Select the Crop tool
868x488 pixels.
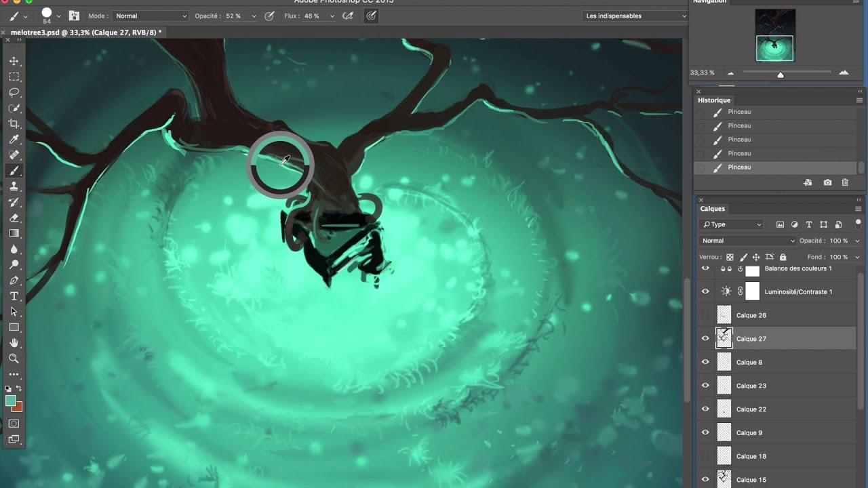coord(14,123)
